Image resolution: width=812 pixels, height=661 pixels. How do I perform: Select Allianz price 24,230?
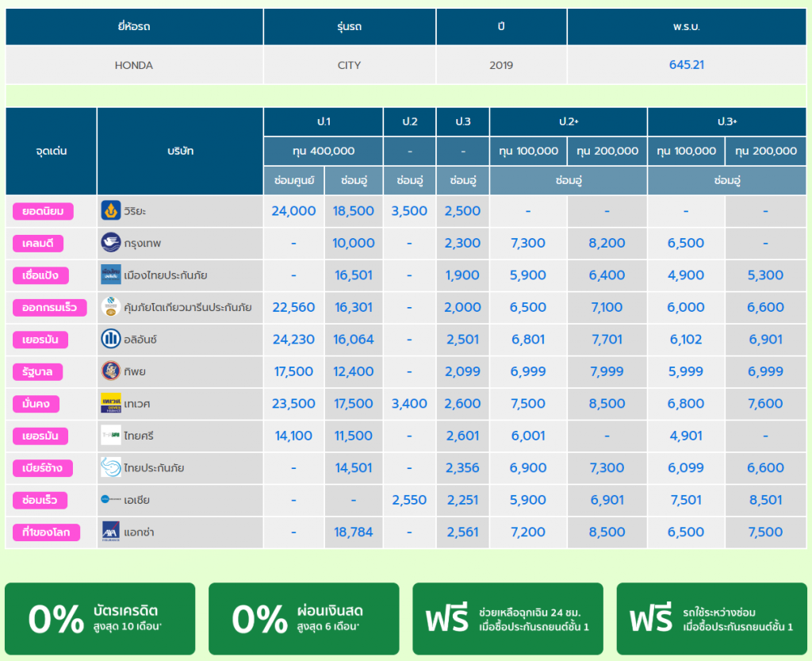(293, 340)
